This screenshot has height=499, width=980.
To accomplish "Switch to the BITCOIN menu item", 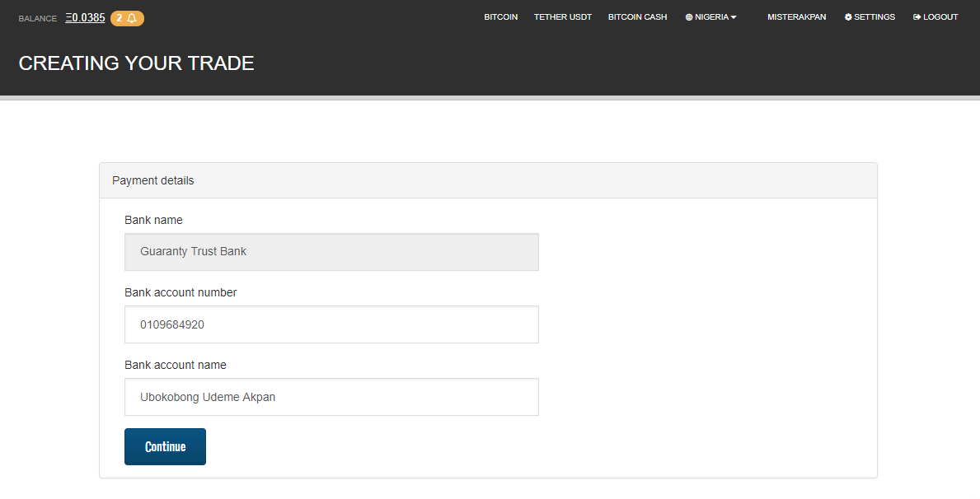I will coord(500,16).
